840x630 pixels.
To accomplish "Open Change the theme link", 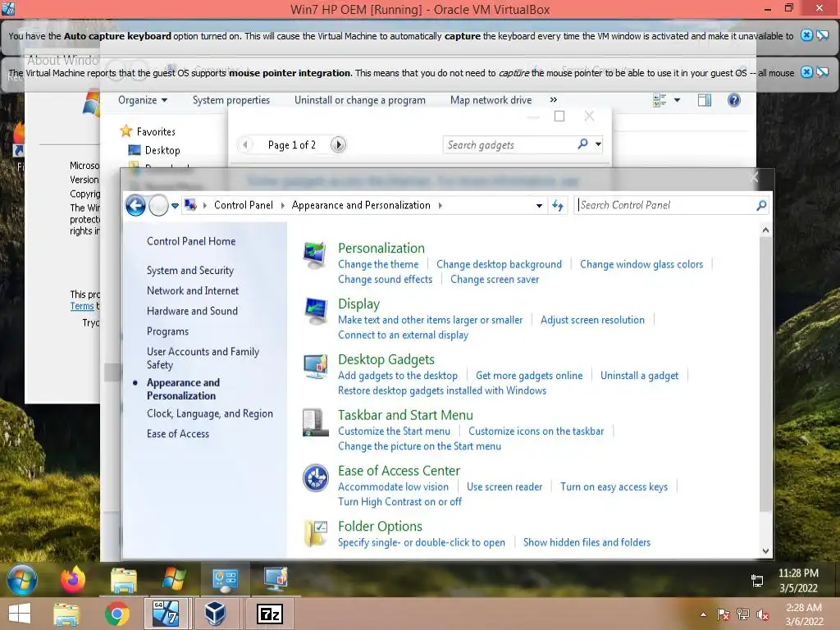I will (x=378, y=264).
